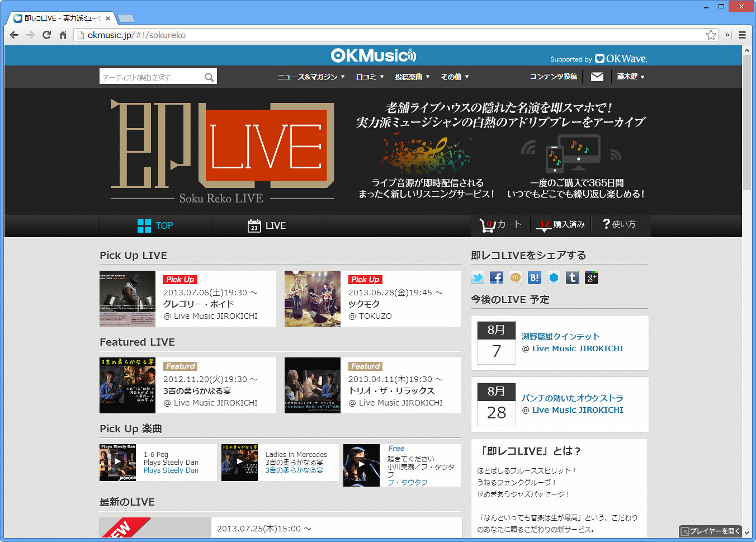
Task: Go to the browser home icon
Action: [63, 35]
